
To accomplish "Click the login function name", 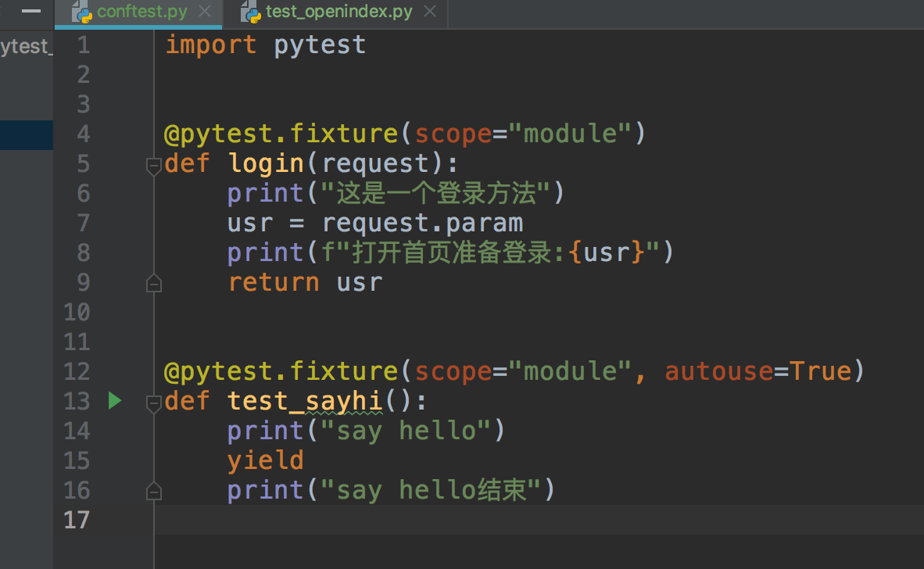I will click(266, 163).
